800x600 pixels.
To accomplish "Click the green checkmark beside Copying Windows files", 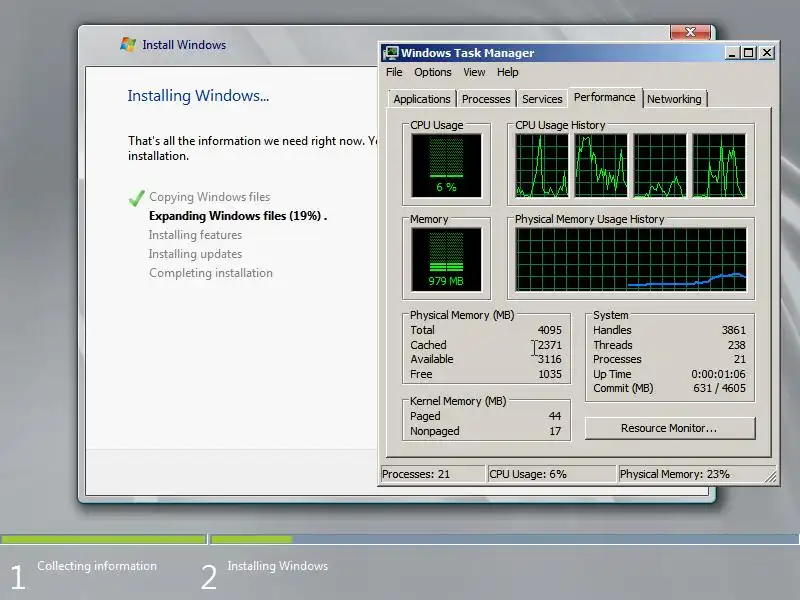I will pyautogui.click(x=136, y=198).
